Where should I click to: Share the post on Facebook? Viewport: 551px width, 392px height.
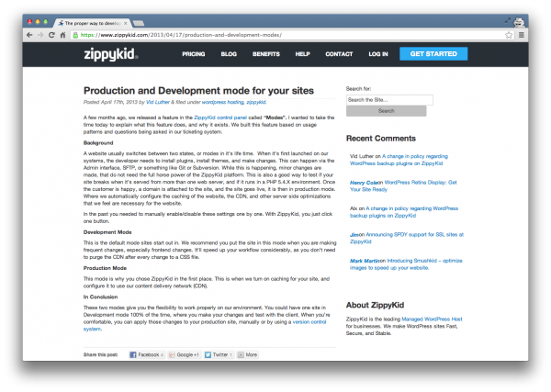pos(146,354)
